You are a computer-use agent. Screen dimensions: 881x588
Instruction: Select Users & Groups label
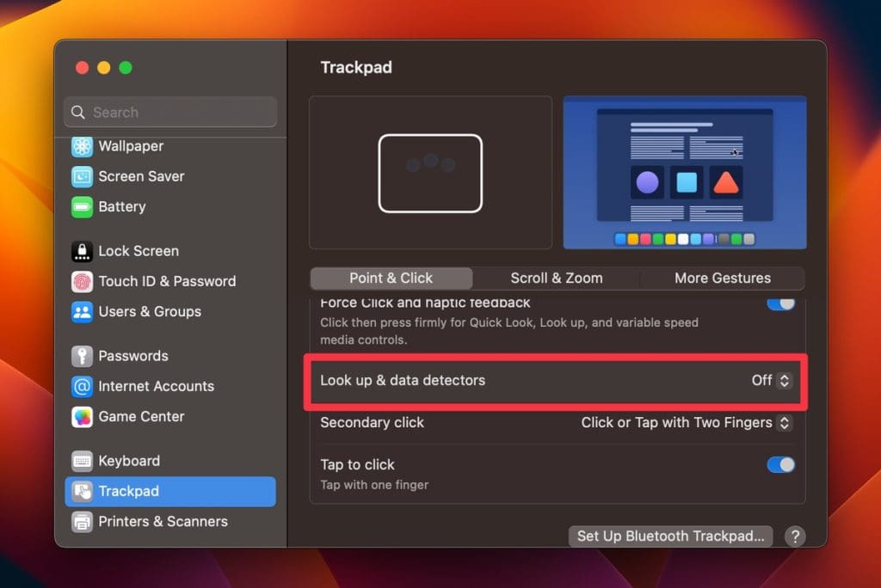[x=150, y=312]
